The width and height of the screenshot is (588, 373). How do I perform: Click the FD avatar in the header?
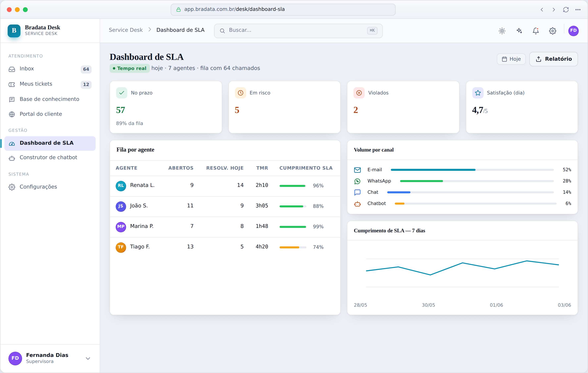point(573,31)
